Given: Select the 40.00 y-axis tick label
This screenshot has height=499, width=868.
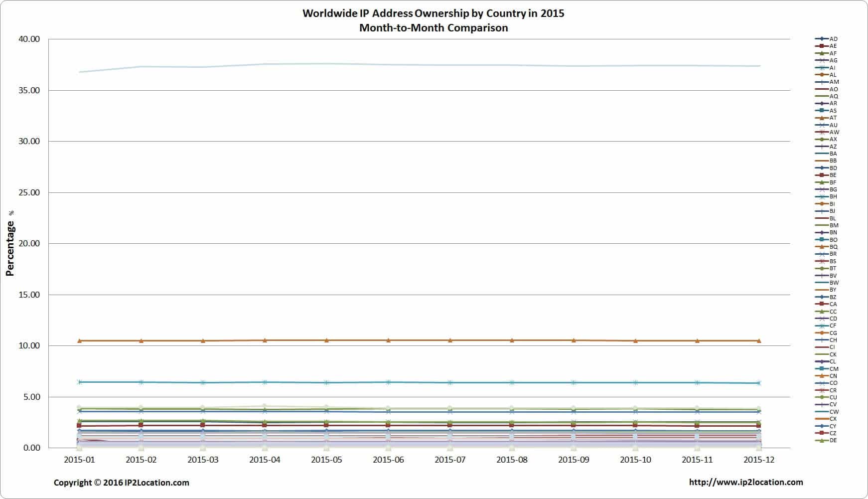Looking at the screenshot, I should tap(29, 39).
